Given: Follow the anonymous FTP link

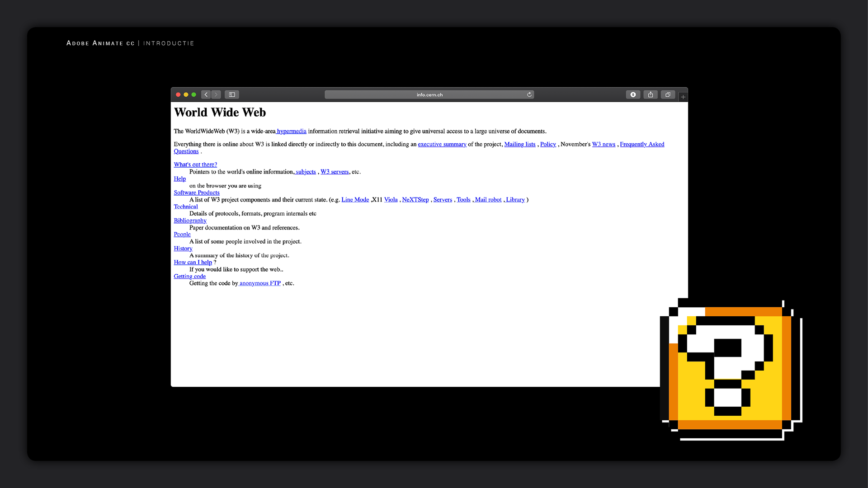Looking at the screenshot, I should [260, 283].
